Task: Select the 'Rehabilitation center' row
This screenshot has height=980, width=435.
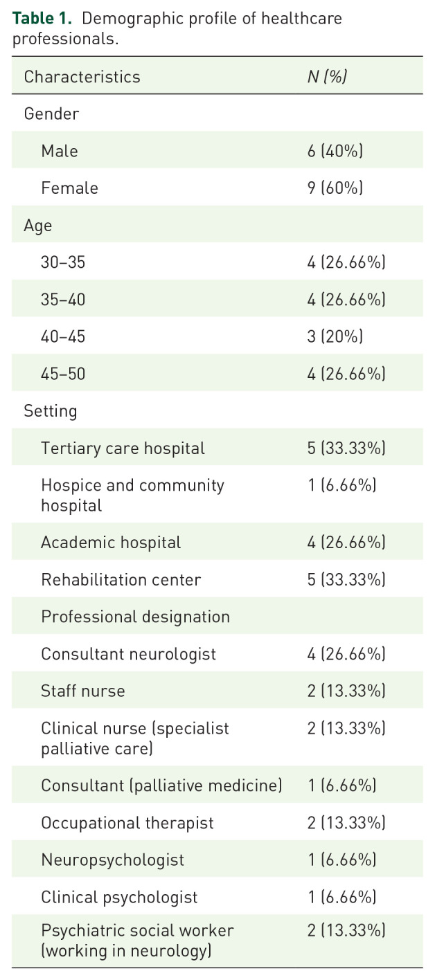Action: (x=121, y=579)
